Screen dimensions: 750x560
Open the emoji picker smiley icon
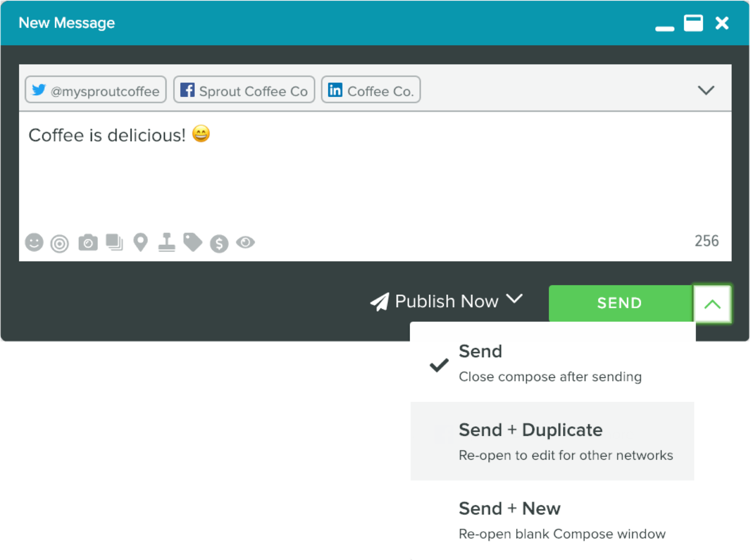pos(34,242)
